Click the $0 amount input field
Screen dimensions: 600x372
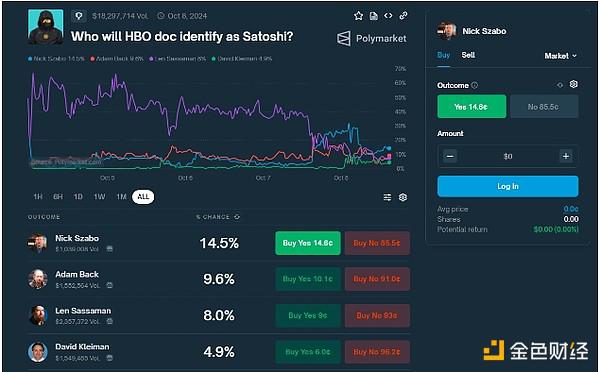click(x=508, y=156)
